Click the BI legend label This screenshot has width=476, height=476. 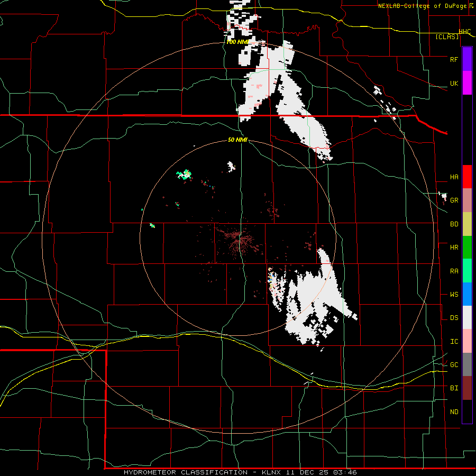pyautogui.click(x=454, y=388)
